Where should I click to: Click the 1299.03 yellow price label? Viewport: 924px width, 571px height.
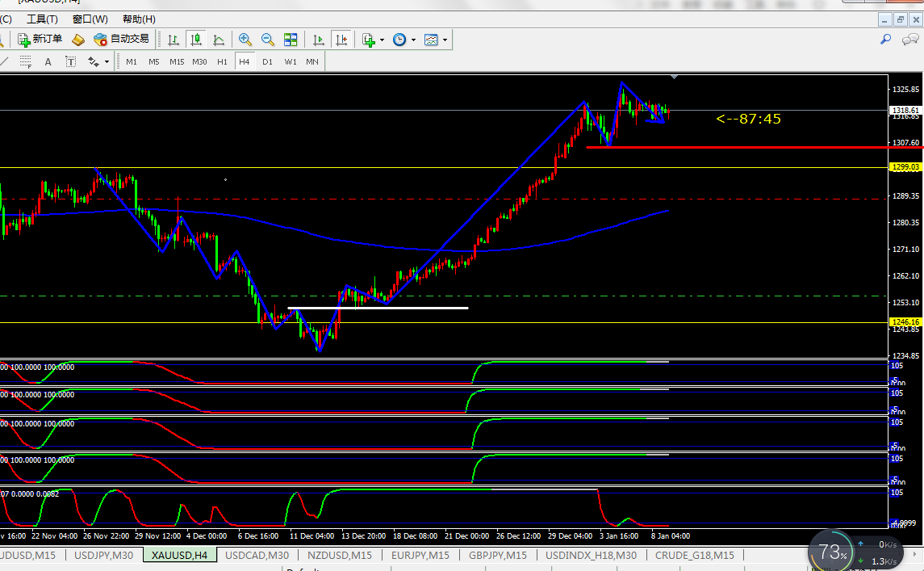point(905,167)
